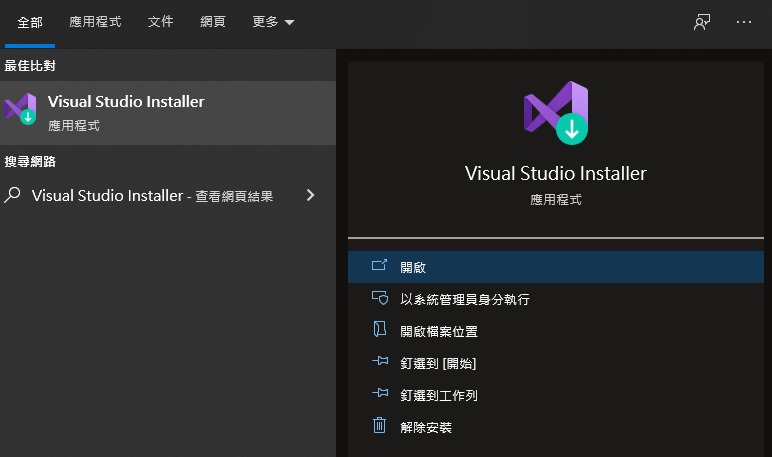Click the 搜尋網路 section header
The height and width of the screenshot is (457, 772).
[x=30, y=162]
